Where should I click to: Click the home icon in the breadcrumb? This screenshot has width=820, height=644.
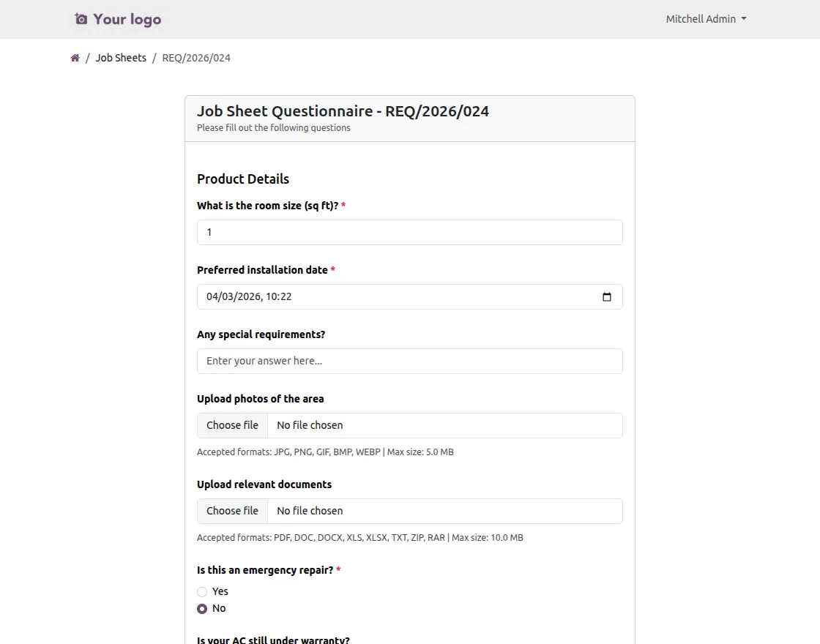pyautogui.click(x=75, y=57)
